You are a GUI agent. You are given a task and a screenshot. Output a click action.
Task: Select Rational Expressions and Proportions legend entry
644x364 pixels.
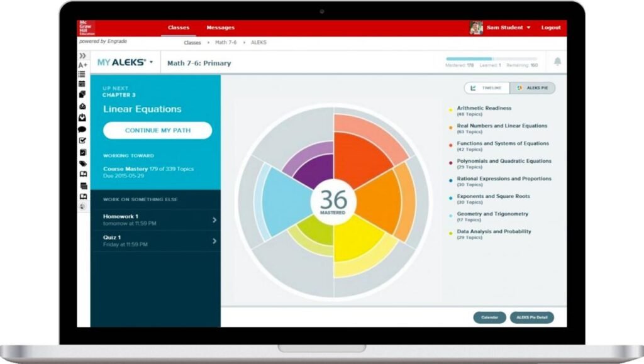(x=500, y=182)
